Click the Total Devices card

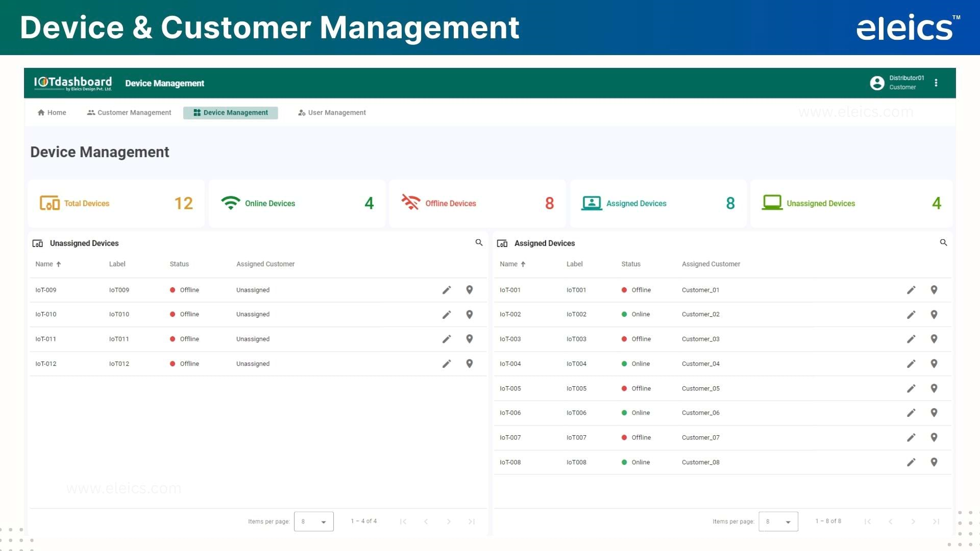[116, 203]
